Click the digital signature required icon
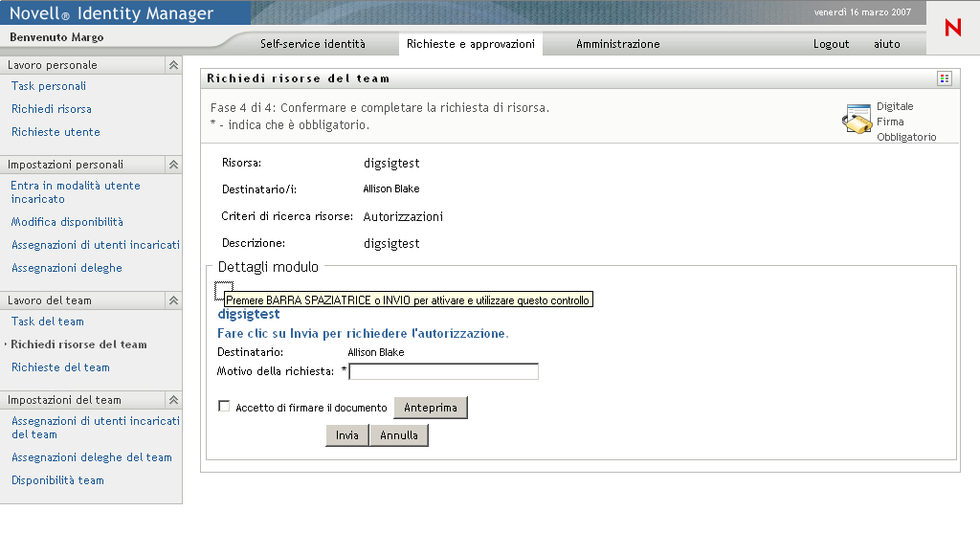980x555 pixels. pyautogui.click(x=857, y=121)
